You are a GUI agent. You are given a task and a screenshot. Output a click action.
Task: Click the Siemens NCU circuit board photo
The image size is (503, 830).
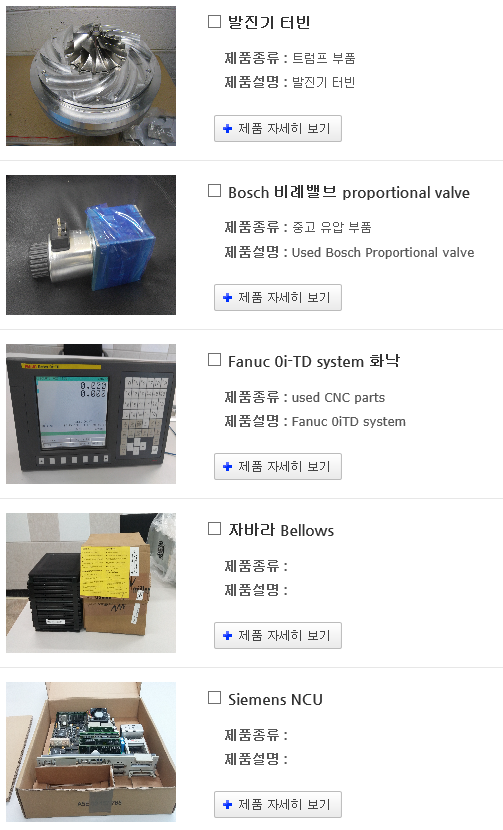pos(91,752)
